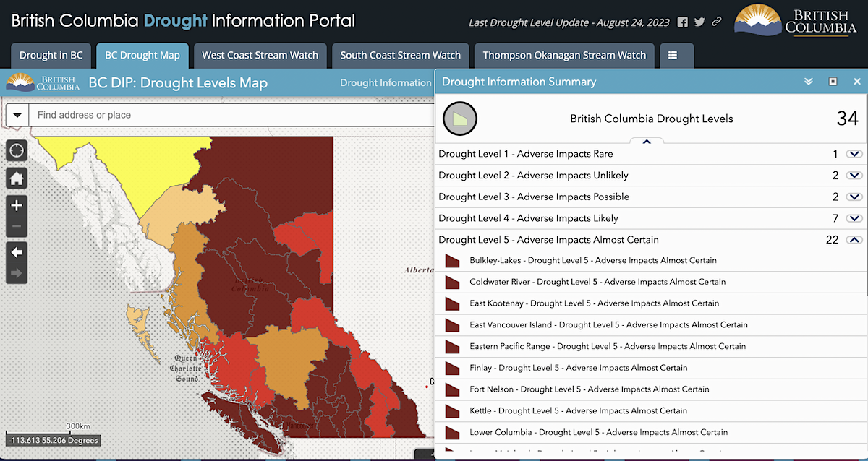Click the British Columbia Drought Information Portal title

coord(183,20)
